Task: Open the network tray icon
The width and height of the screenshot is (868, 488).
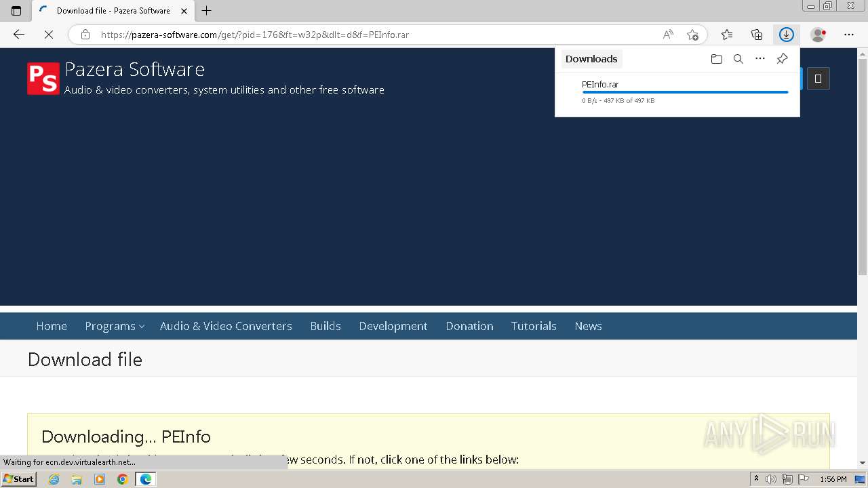Action: [x=787, y=479]
